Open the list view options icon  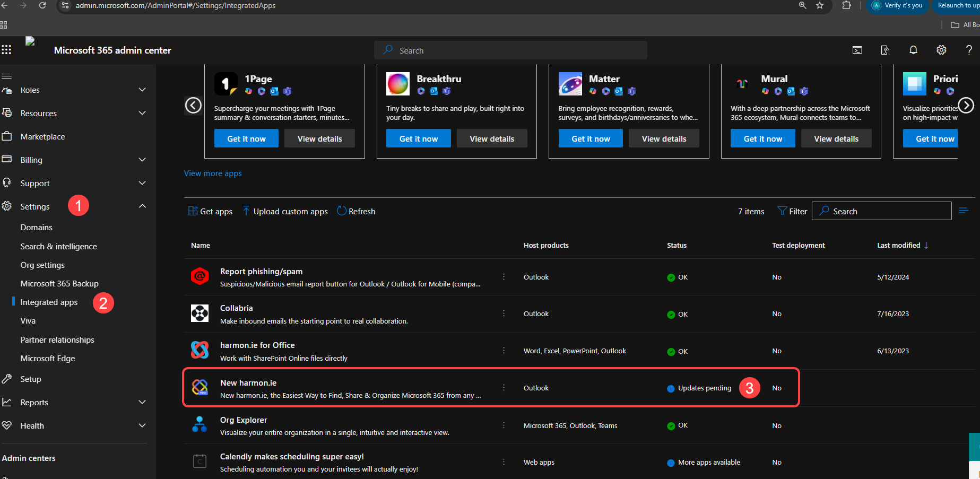coord(964,211)
